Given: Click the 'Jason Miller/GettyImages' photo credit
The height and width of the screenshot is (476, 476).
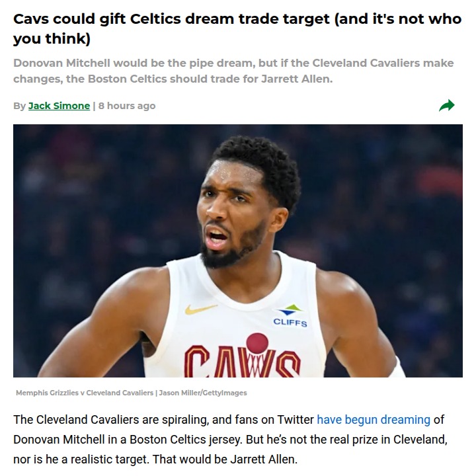Looking at the screenshot, I should coord(203,393).
